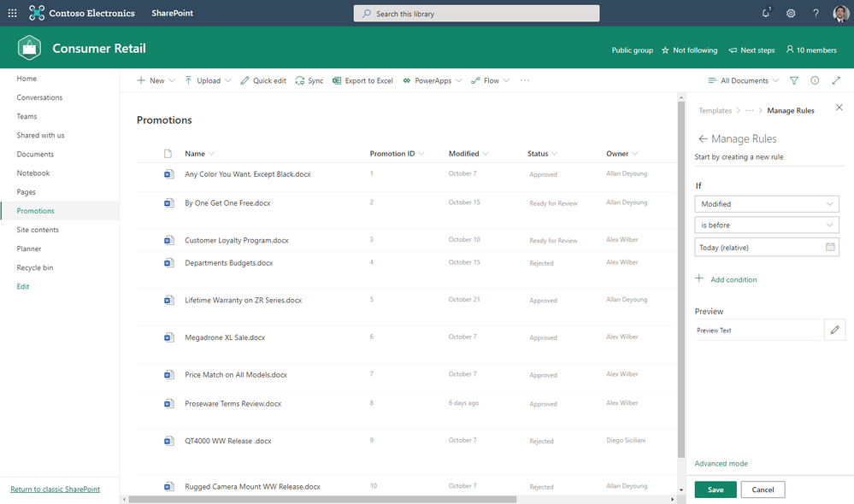Image resolution: width=854 pixels, height=504 pixels.
Task: Open Lifetime Warranty on ZR Series.docx
Action: tap(243, 300)
